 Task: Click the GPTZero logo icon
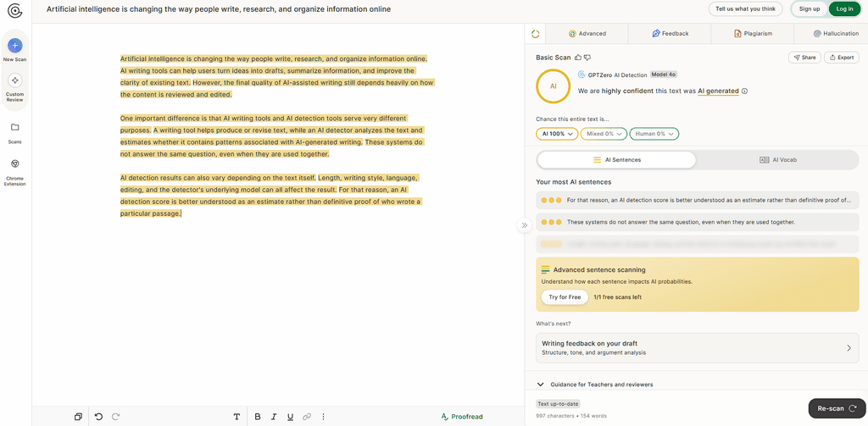pyautogui.click(x=15, y=10)
